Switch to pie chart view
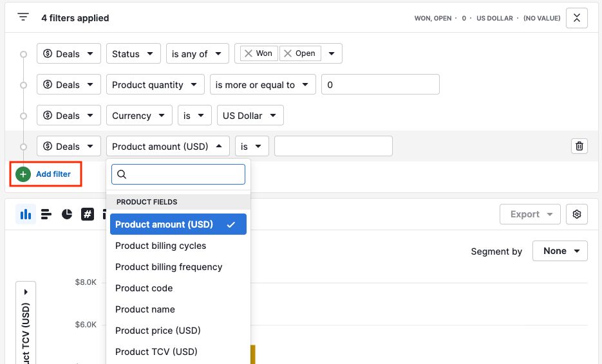Viewport: 602px width, 364px height. pyautogui.click(x=67, y=214)
